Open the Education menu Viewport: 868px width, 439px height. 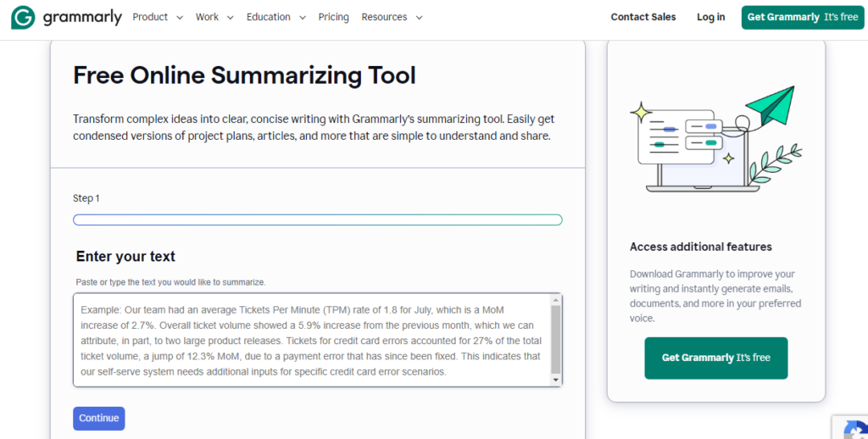(x=269, y=17)
